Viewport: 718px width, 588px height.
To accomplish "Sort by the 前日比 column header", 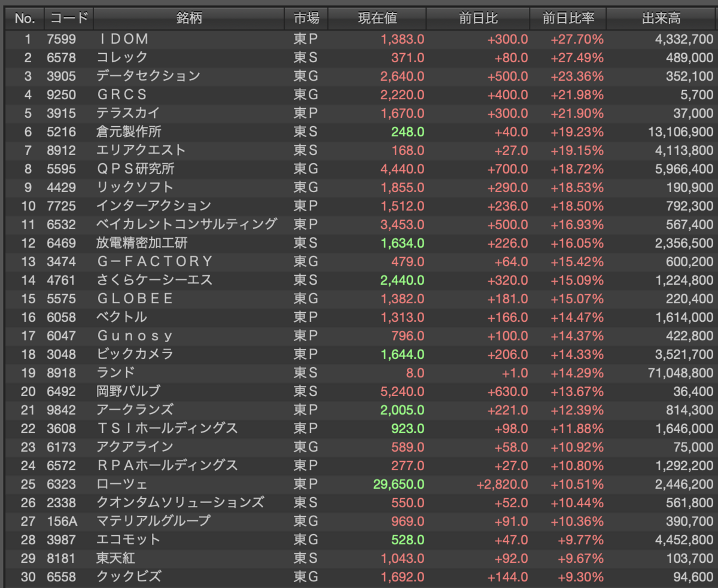I will click(478, 19).
